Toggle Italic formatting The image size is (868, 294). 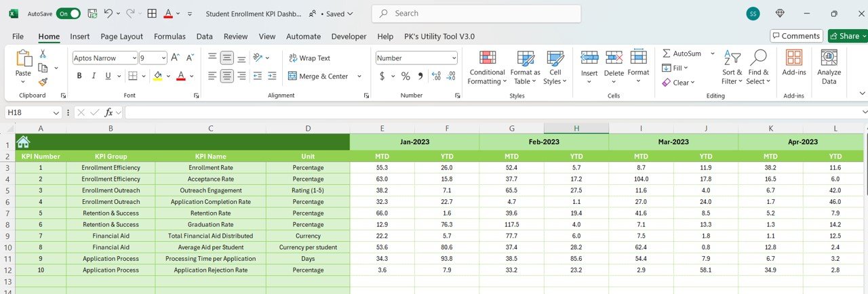94,76
